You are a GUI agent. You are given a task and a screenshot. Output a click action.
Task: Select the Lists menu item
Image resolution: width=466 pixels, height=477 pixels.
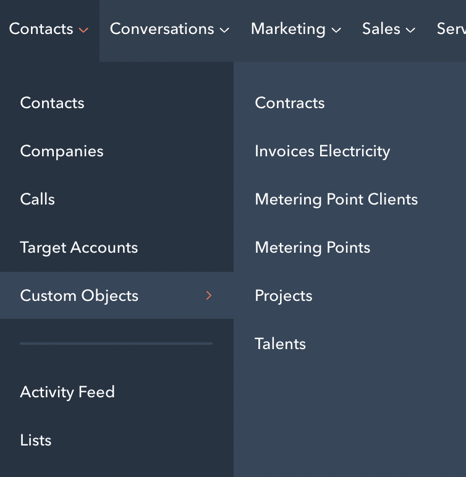(36, 440)
